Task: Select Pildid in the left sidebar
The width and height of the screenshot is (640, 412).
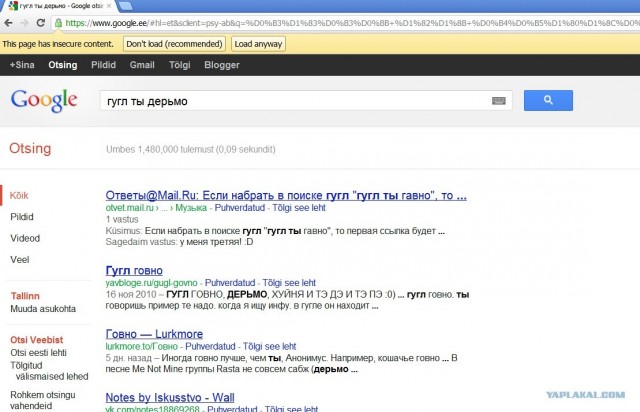Action: pos(22,216)
